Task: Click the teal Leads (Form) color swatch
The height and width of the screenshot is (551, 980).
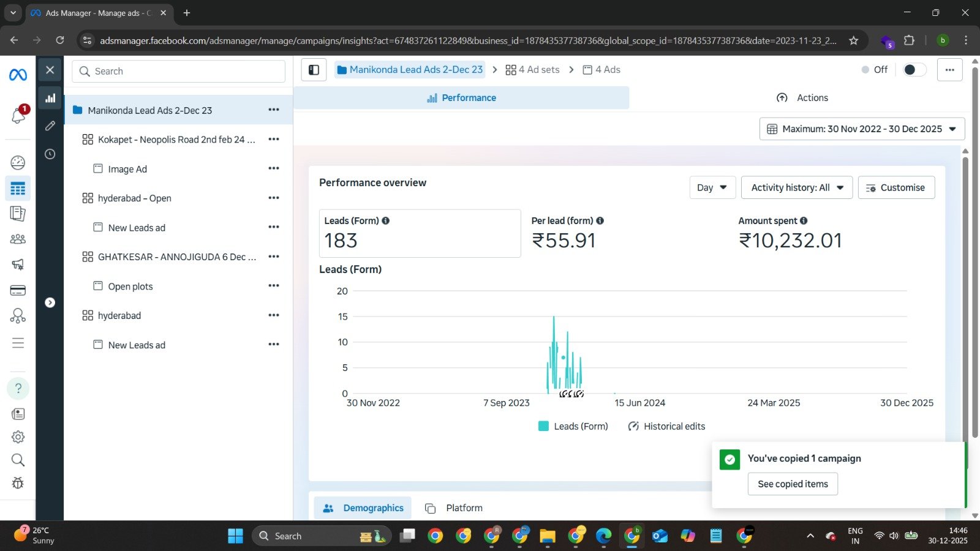Action: point(543,426)
